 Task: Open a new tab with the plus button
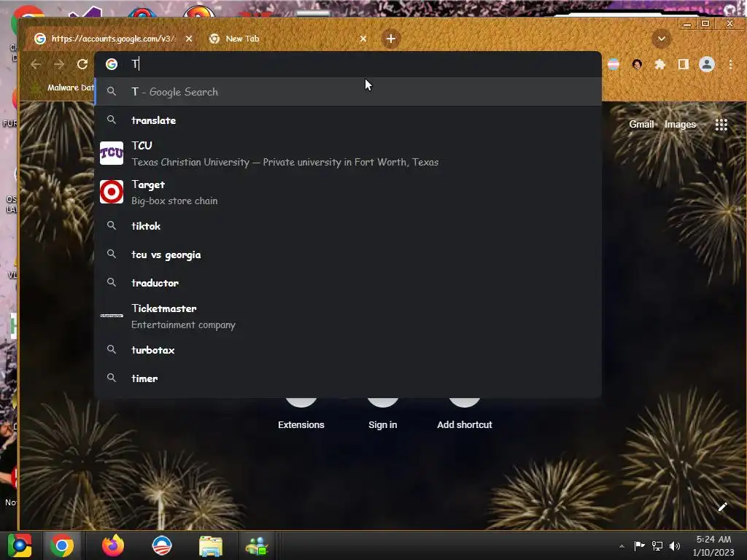391,39
